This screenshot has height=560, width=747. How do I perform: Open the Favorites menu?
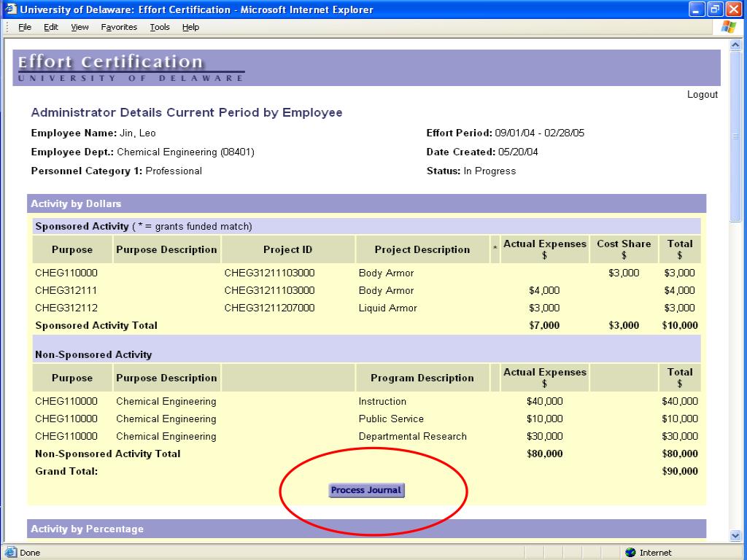click(x=119, y=27)
